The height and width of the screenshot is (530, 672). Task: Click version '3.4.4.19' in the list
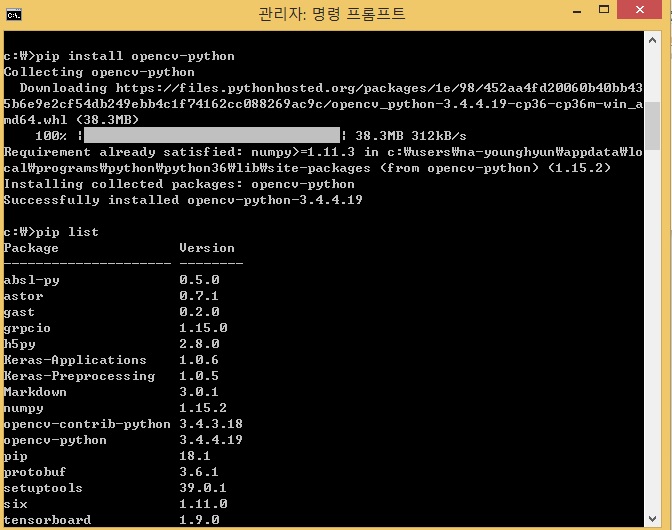[211, 440]
